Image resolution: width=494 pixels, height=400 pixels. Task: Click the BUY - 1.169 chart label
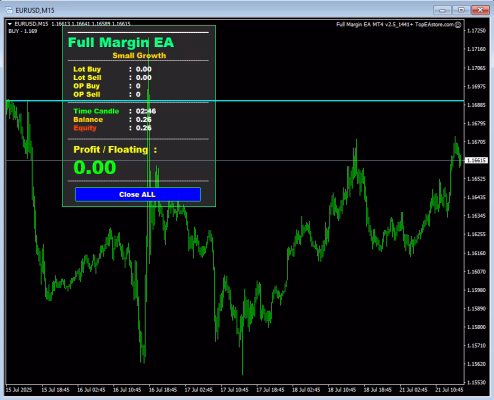tap(23, 31)
